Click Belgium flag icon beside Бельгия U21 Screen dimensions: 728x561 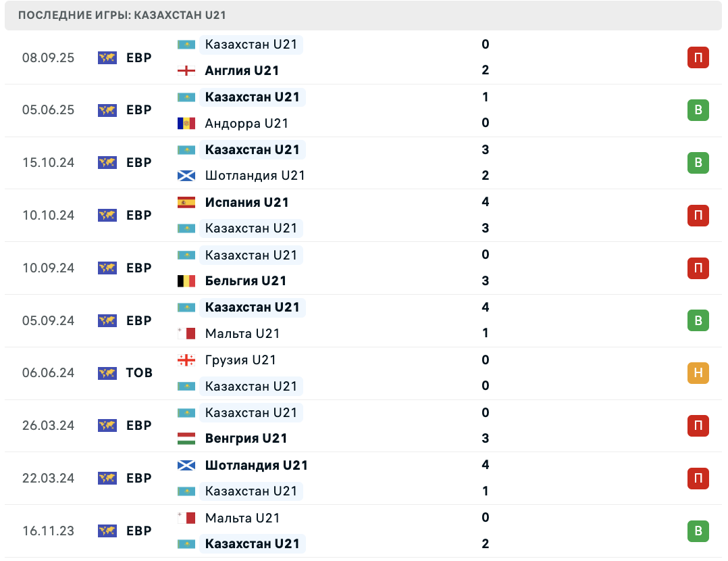click(x=186, y=280)
